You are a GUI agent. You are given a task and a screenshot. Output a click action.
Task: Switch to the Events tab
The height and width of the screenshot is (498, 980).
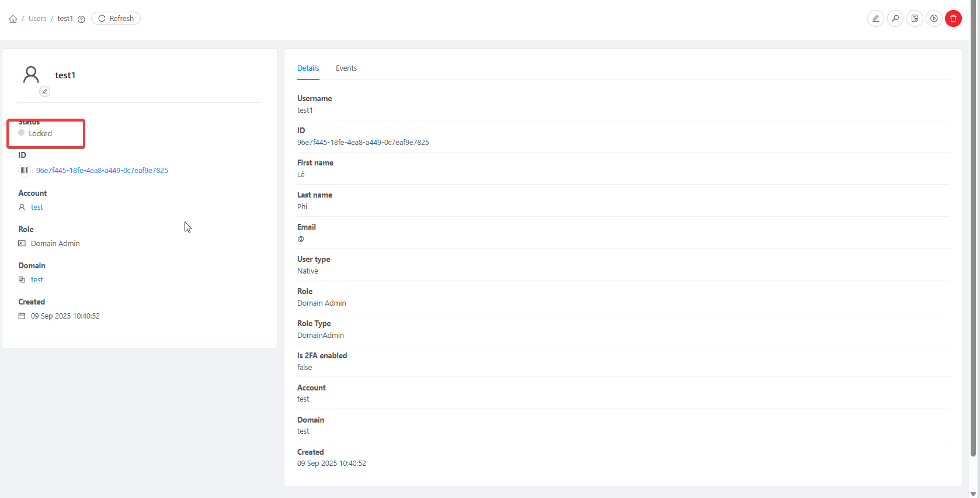346,68
